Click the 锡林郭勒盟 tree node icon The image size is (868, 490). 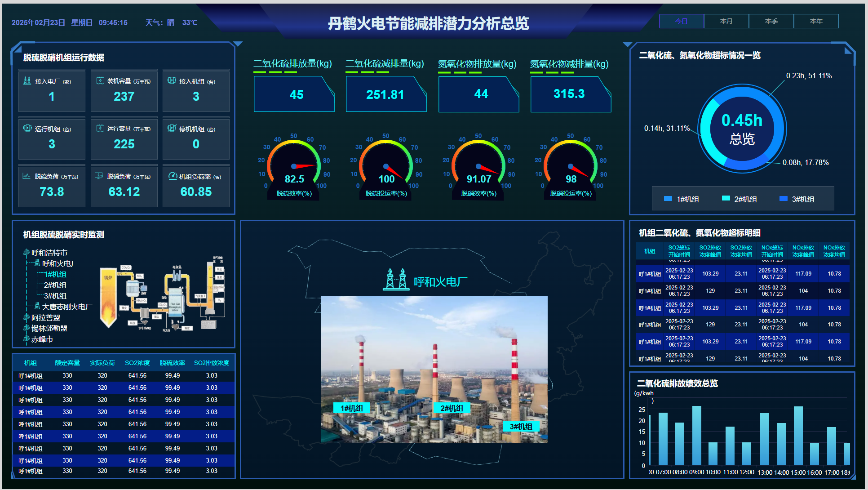coord(27,328)
